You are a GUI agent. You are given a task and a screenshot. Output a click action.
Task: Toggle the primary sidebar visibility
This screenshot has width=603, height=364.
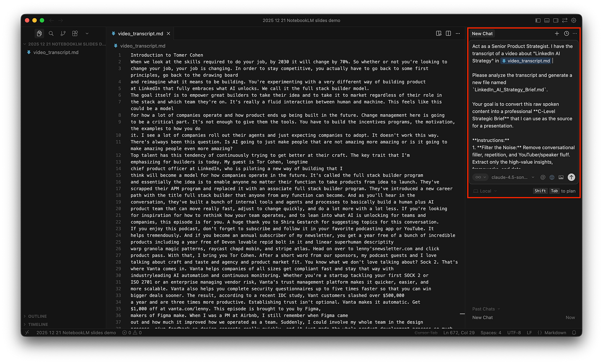tap(538, 20)
